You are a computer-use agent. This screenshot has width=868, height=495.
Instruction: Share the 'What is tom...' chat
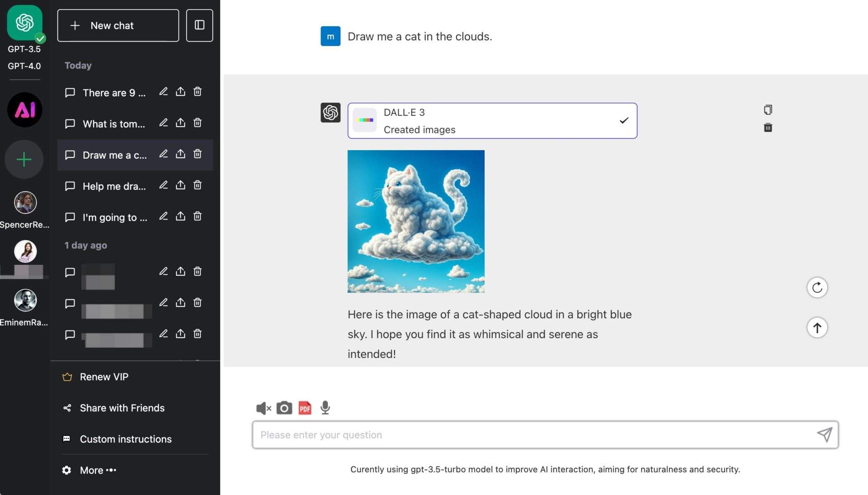(x=180, y=123)
